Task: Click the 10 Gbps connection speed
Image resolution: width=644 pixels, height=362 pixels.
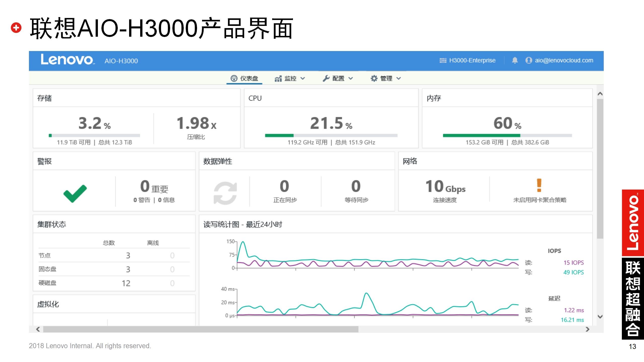Action: 445,187
